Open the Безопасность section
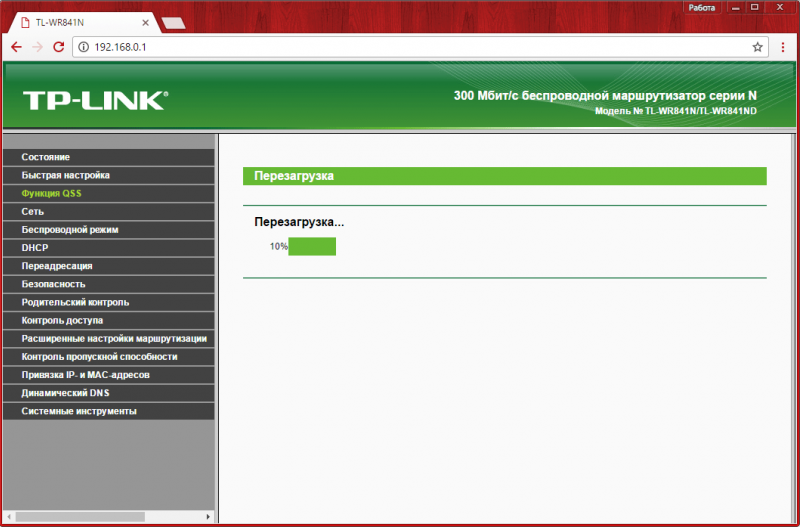The image size is (800, 527). (x=109, y=284)
